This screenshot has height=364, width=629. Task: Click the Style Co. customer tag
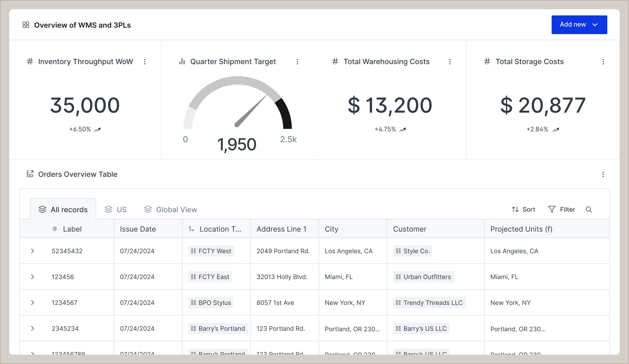pyautogui.click(x=412, y=251)
